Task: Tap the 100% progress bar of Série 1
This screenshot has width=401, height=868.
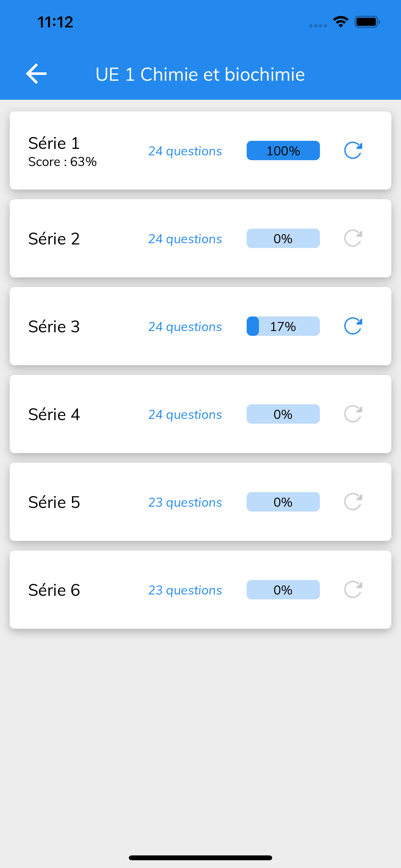Action: (x=283, y=150)
